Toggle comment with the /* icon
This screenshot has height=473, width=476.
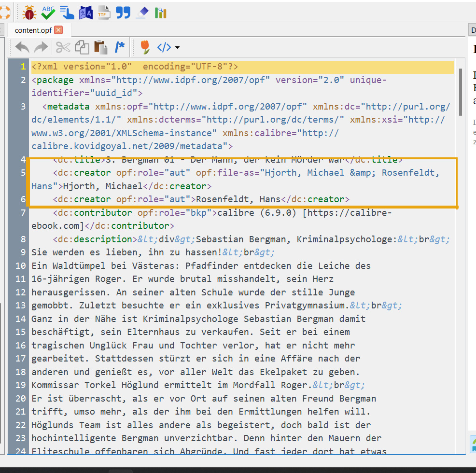(120, 47)
